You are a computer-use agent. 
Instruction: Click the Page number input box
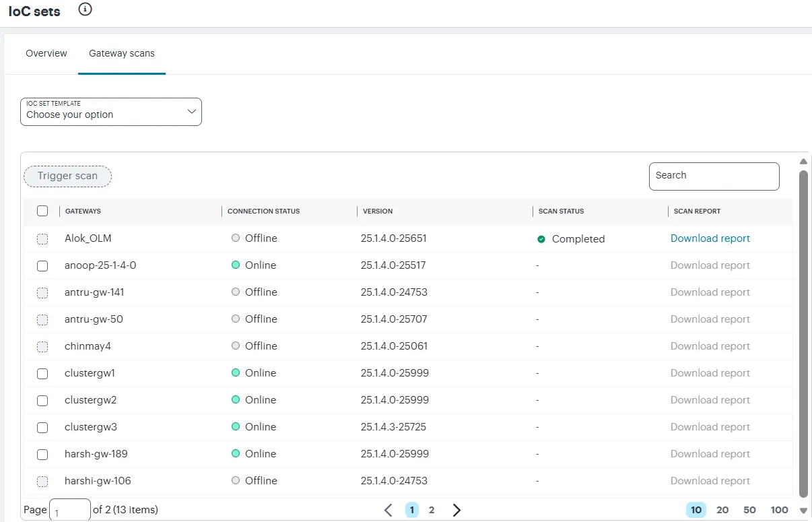tap(70, 510)
